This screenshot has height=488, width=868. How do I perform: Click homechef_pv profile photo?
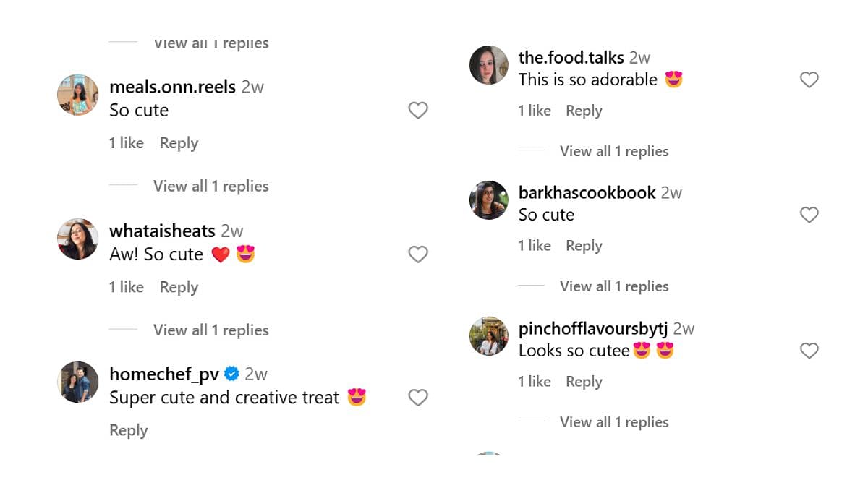[77, 382]
